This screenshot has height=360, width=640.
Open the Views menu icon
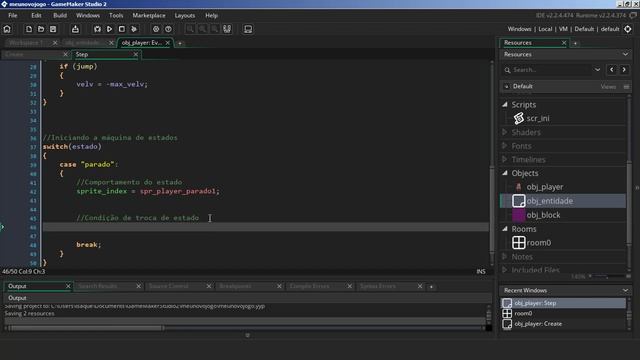point(626,87)
